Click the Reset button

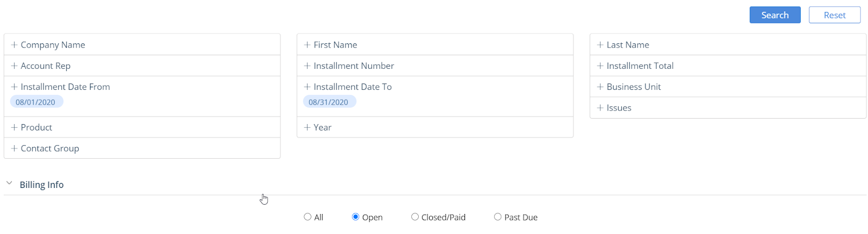coord(834,15)
